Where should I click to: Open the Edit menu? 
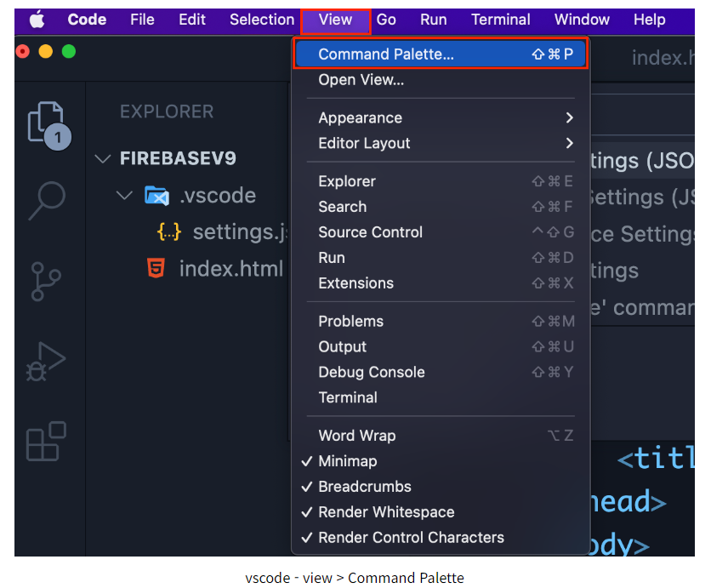click(x=192, y=20)
